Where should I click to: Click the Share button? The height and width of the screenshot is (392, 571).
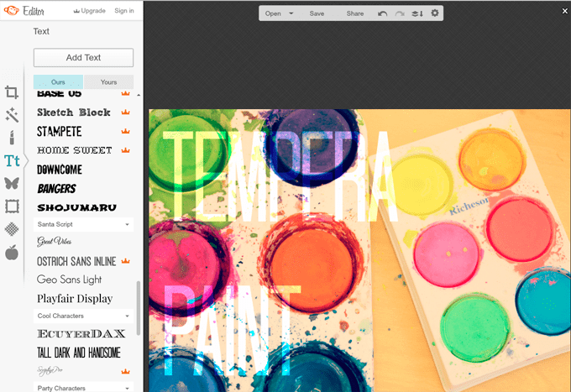[355, 13]
